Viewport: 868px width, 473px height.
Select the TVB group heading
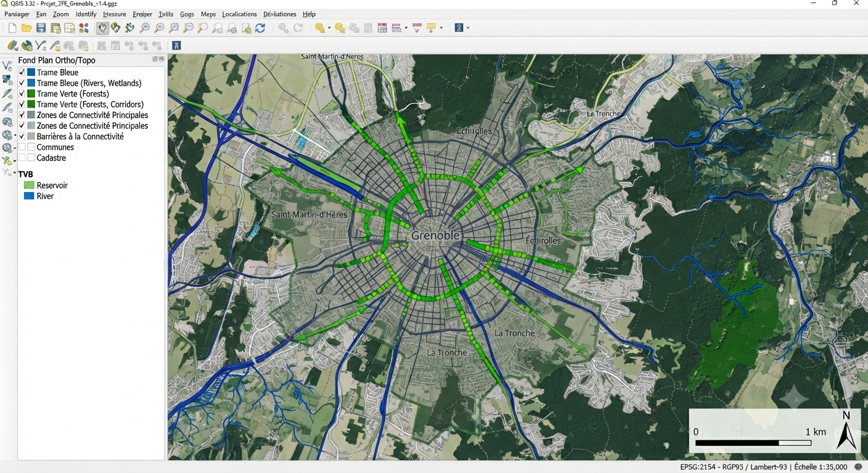(26, 174)
